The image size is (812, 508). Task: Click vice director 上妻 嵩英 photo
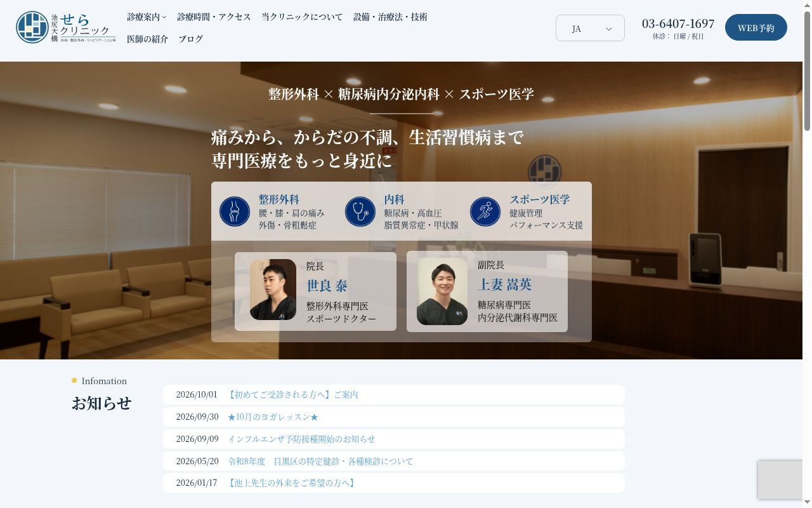point(442,291)
